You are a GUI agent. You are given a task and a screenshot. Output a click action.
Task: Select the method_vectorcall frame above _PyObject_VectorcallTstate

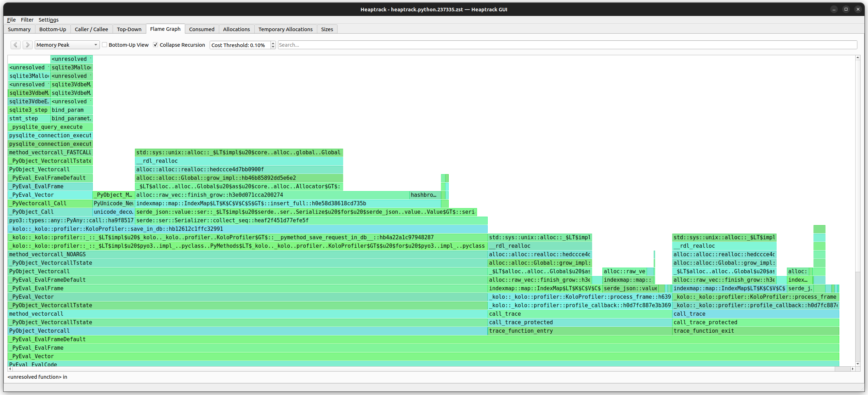click(x=248, y=314)
